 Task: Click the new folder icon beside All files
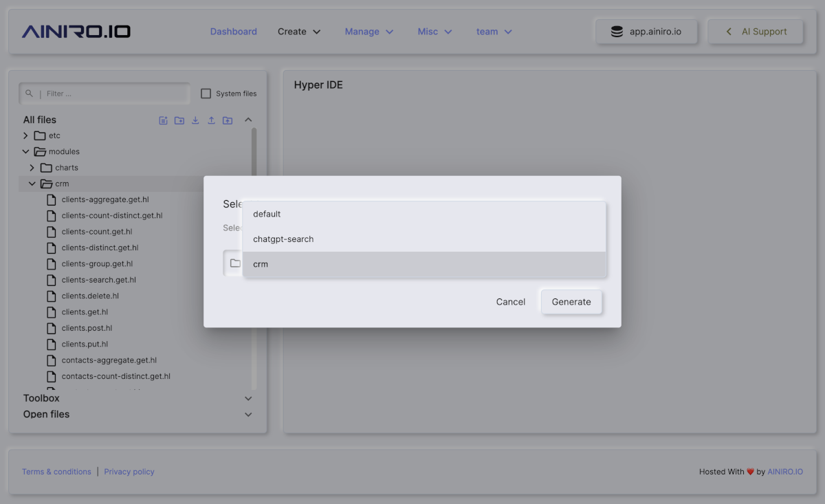tap(179, 120)
